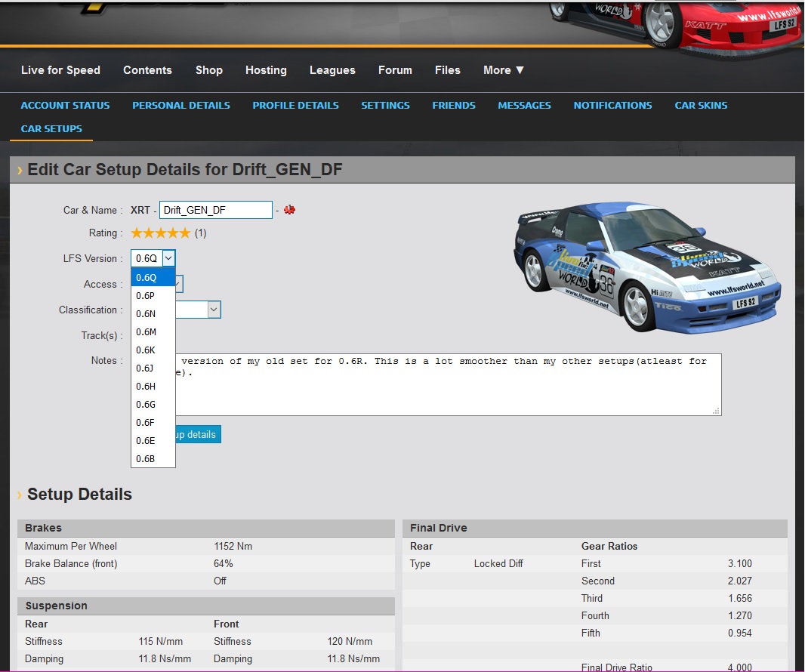805x672 pixels.
Task: Click the 1152 Nm brake value
Action: [233, 546]
